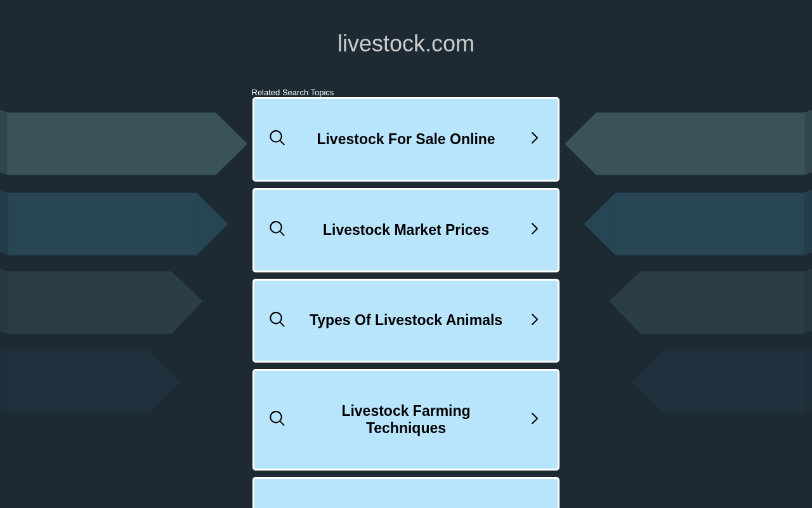
Task: Click the search icon on Types Of Livestock Animals
Action: point(277,319)
